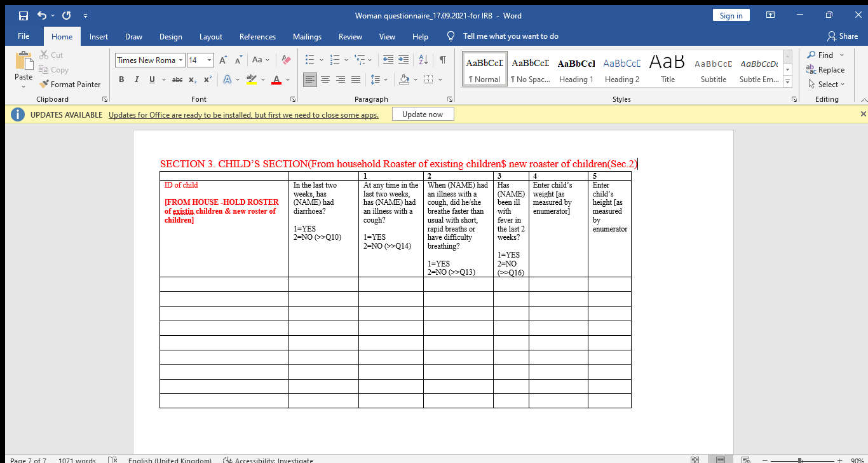This screenshot has height=463, width=868.
Task: Set Align Left paragraph alignment
Action: click(310, 79)
